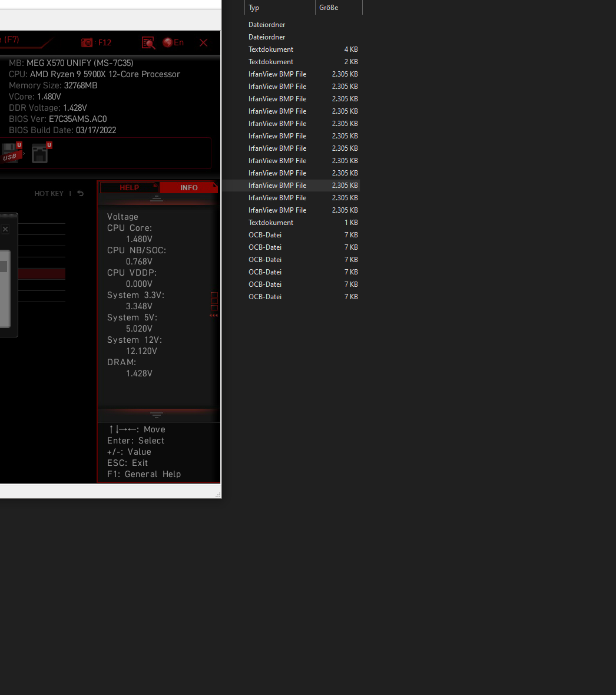The image size is (616, 695).
Task: Click the DDR Voltage: 1.428V line
Action: pyautogui.click(x=48, y=108)
